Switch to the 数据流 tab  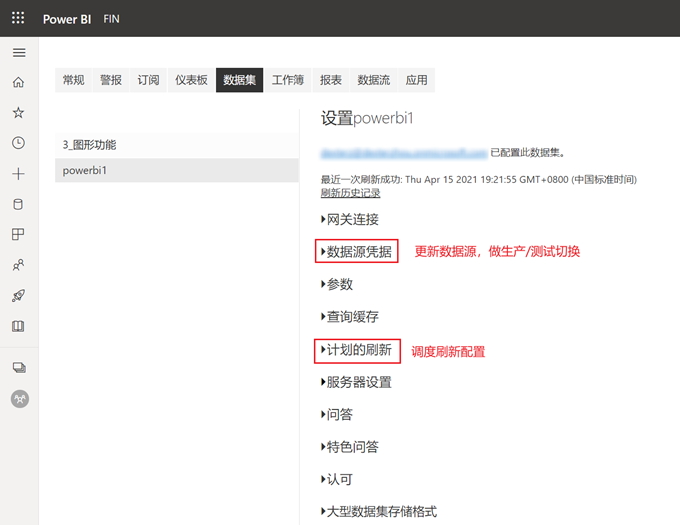tap(374, 80)
